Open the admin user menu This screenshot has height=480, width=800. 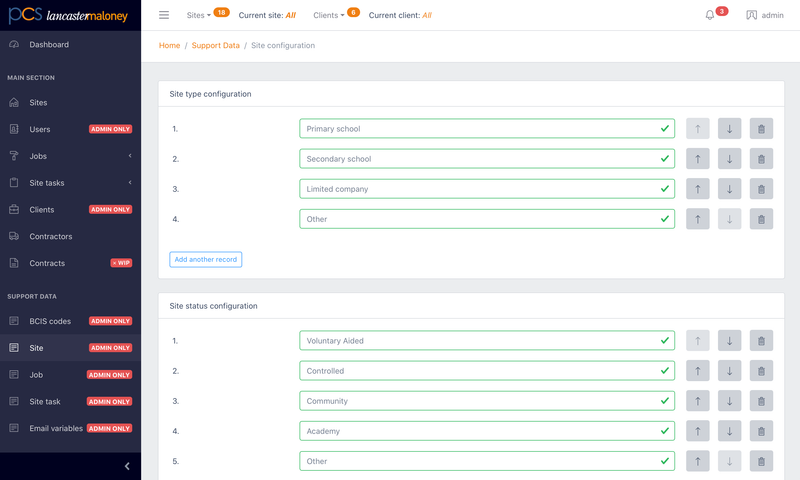(x=765, y=15)
